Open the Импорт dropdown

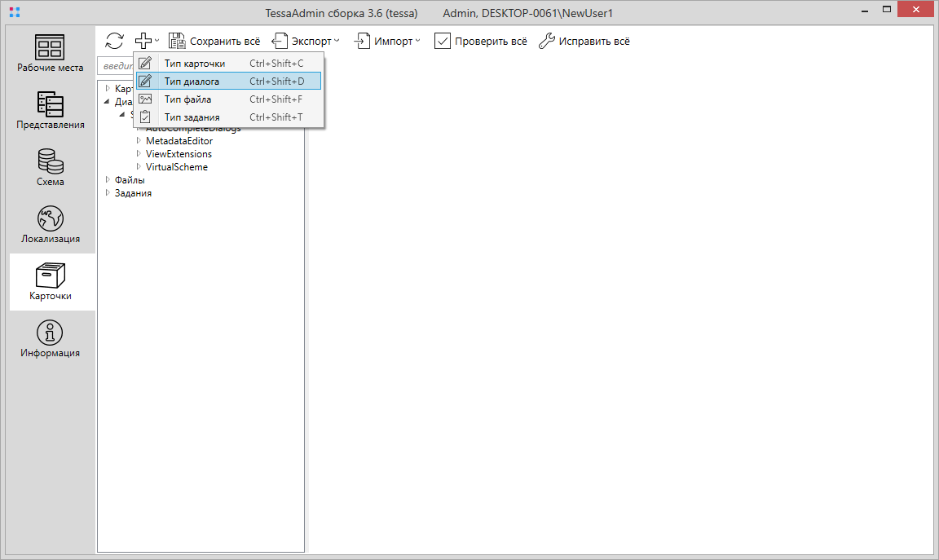(387, 41)
